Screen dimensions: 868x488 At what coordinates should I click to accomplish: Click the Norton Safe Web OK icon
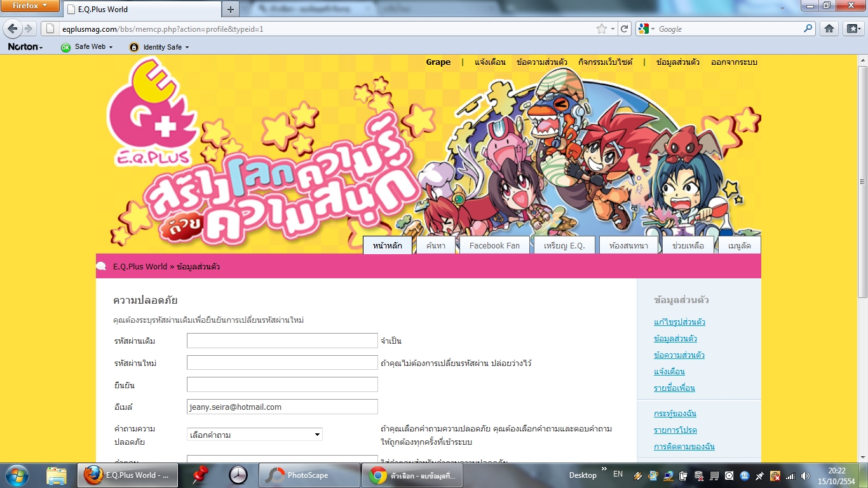[65, 47]
